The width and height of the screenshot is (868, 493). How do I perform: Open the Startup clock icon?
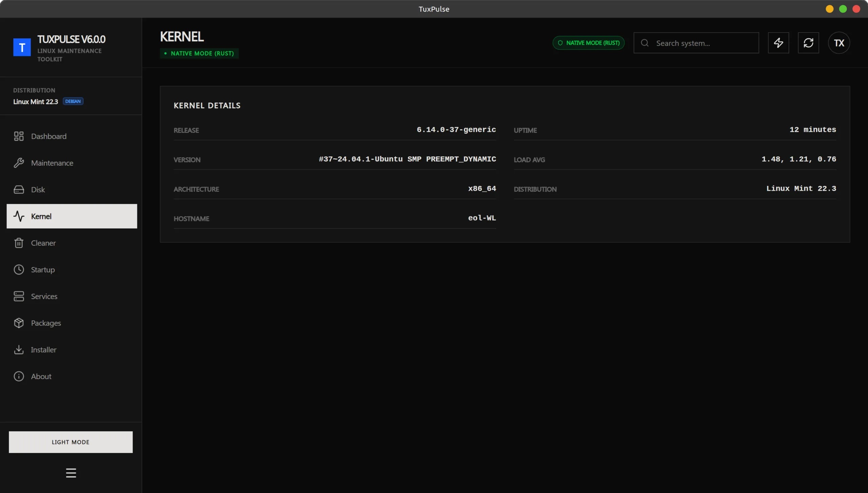click(19, 270)
